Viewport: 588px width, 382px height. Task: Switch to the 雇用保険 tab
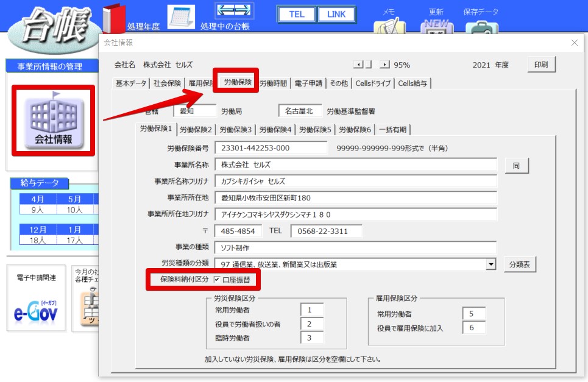coord(200,83)
